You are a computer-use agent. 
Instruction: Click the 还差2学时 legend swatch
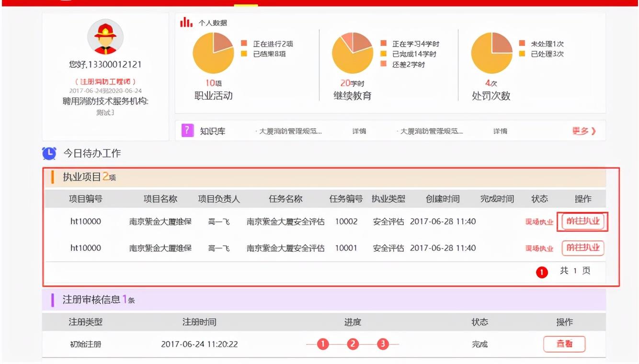pyautogui.click(x=384, y=64)
